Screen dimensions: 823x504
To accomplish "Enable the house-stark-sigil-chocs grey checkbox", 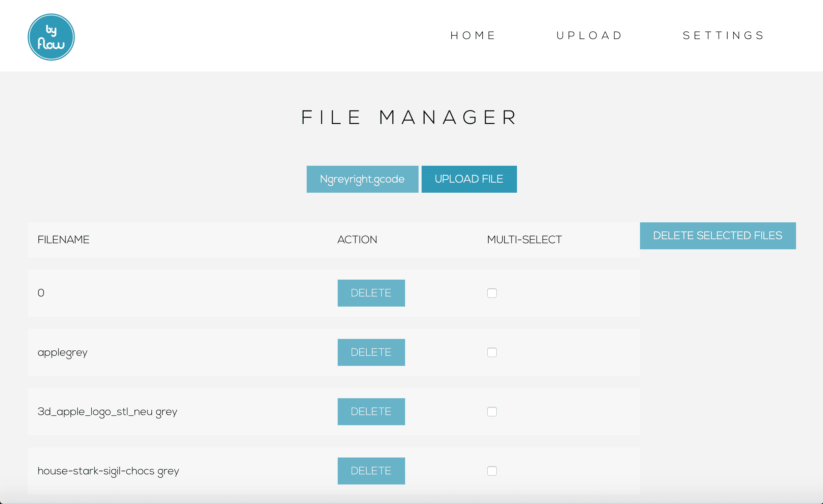I will 492,471.
